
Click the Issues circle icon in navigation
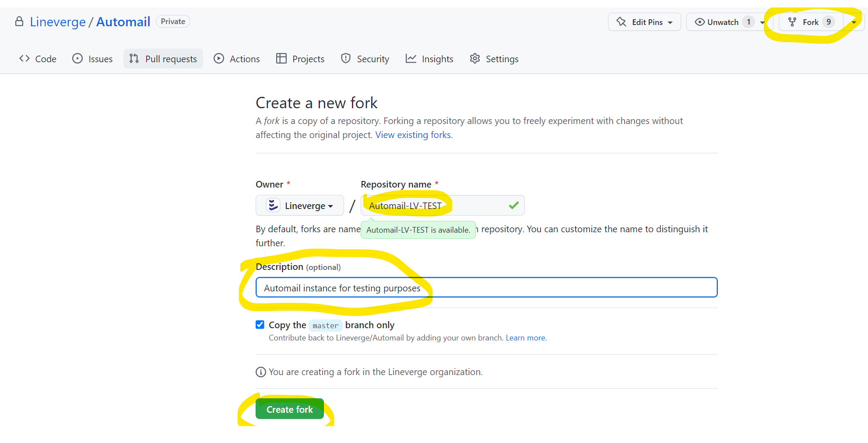(x=77, y=58)
